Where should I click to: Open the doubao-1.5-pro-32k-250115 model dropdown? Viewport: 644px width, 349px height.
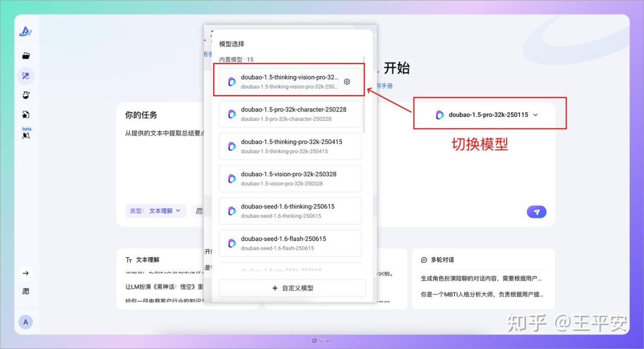(487, 115)
